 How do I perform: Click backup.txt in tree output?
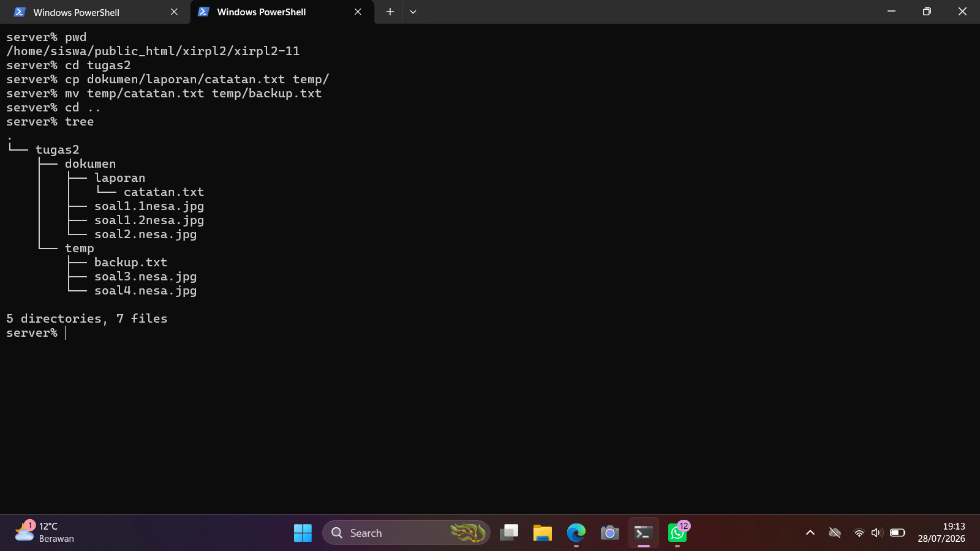(x=131, y=263)
